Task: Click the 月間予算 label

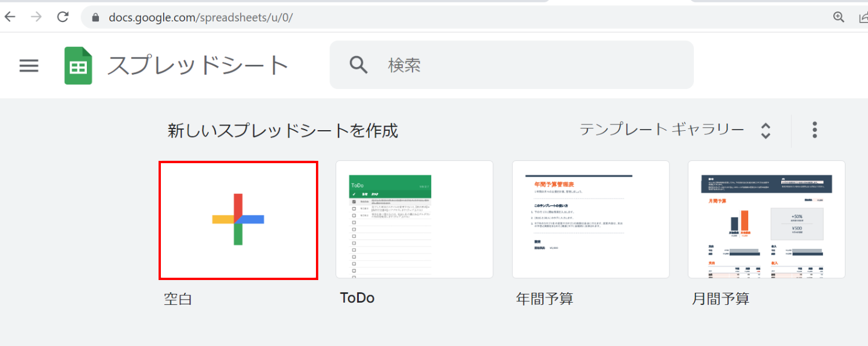Action: coord(721,299)
